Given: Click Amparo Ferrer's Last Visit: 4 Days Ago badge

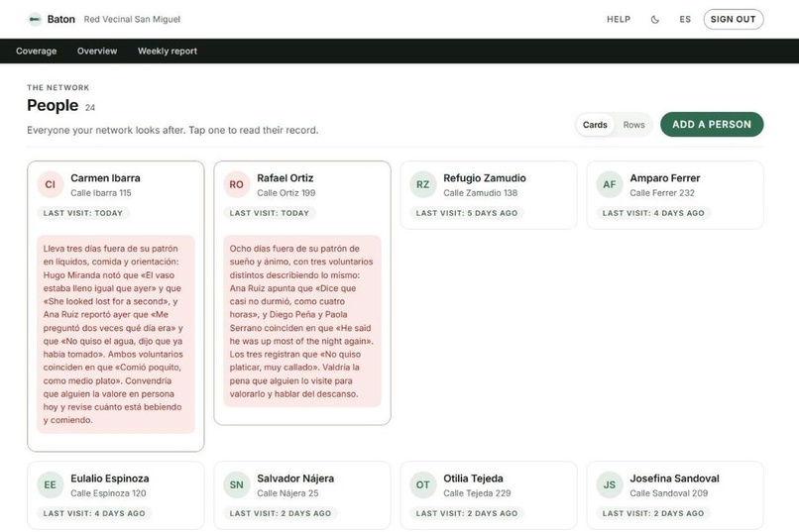Looking at the screenshot, I should point(653,213).
